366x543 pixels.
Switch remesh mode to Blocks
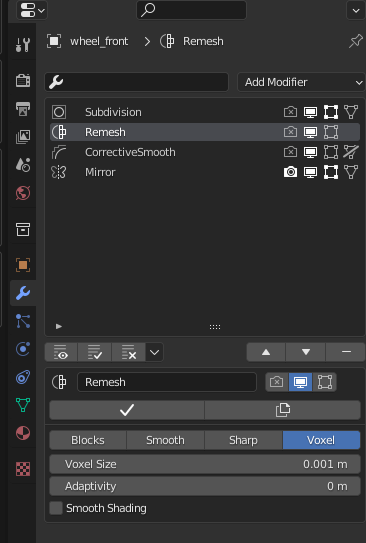click(88, 440)
